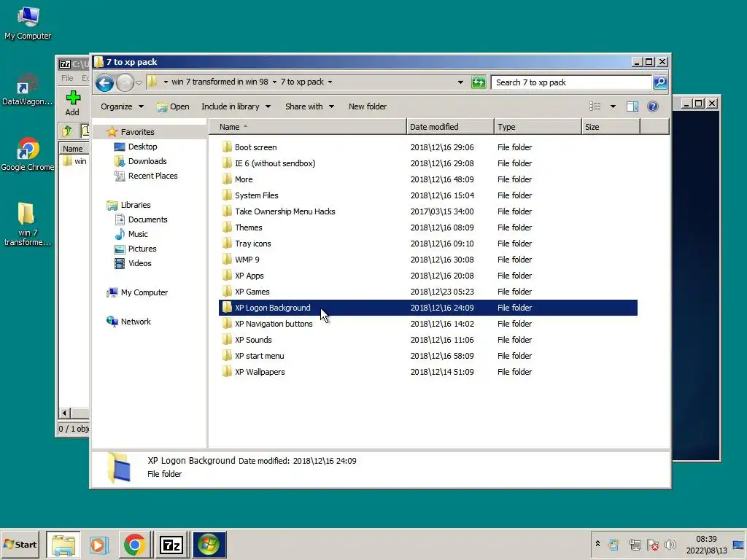This screenshot has height=560, width=747.
Task: Click the network tray icon
Action: pyautogui.click(x=635, y=544)
